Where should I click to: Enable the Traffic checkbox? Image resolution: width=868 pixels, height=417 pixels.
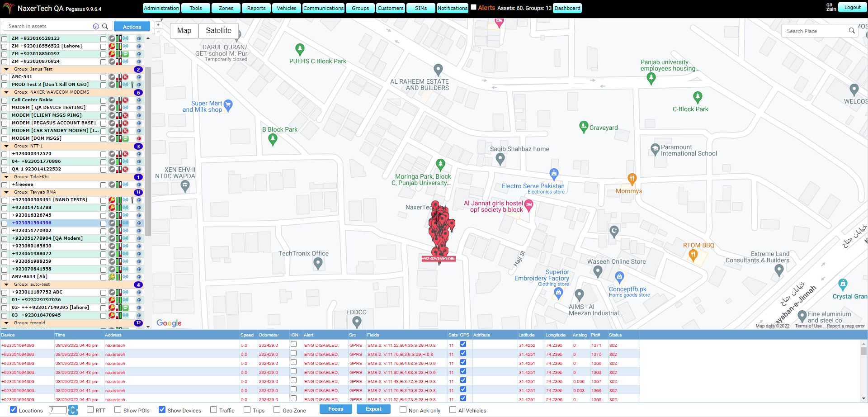(x=213, y=409)
